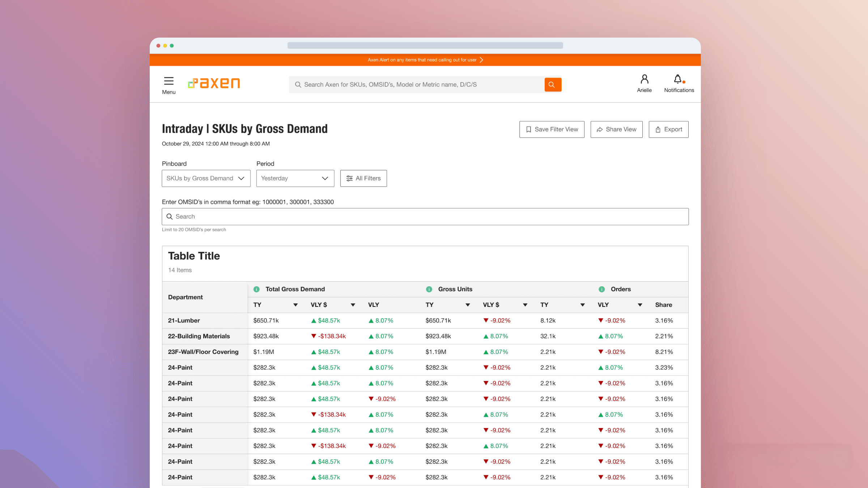The image size is (868, 488).
Task: Click the Orders info icon
Action: [x=602, y=289]
